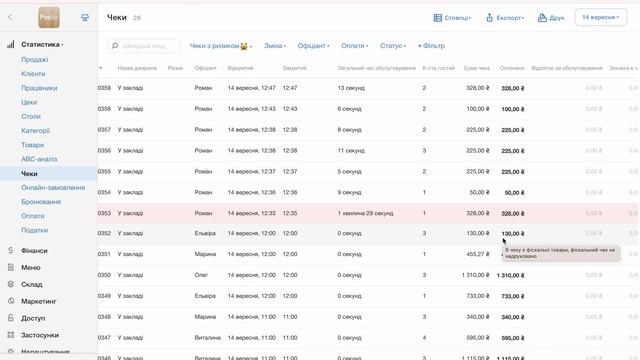Open the Маркетинг section via its icon
This screenshot has width=640, height=360.
[11, 301]
